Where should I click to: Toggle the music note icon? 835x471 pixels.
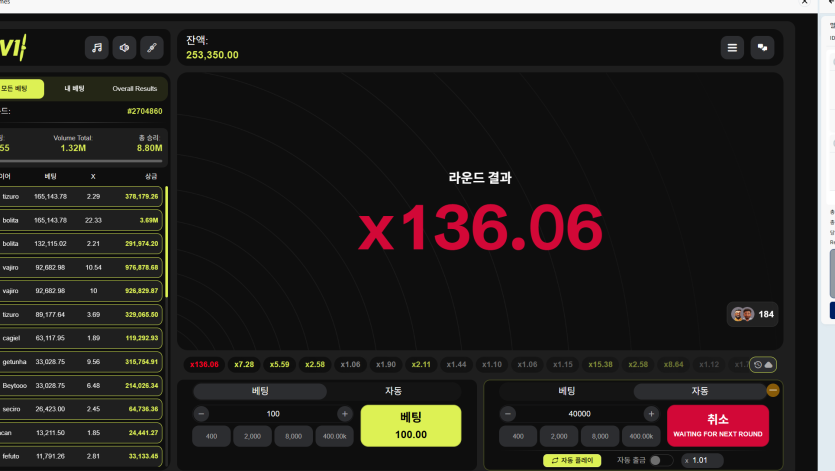coord(96,48)
